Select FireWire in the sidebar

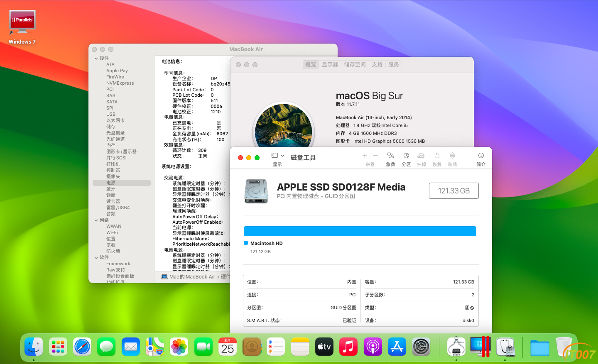[115, 77]
